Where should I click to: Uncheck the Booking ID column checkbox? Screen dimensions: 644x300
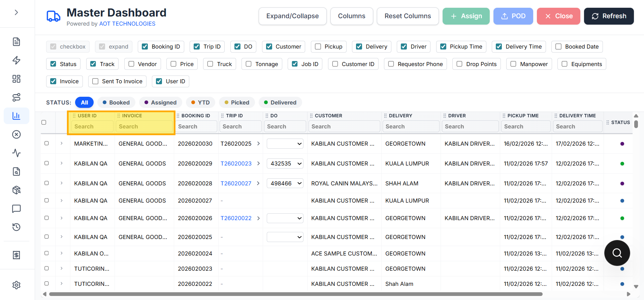click(145, 47)
